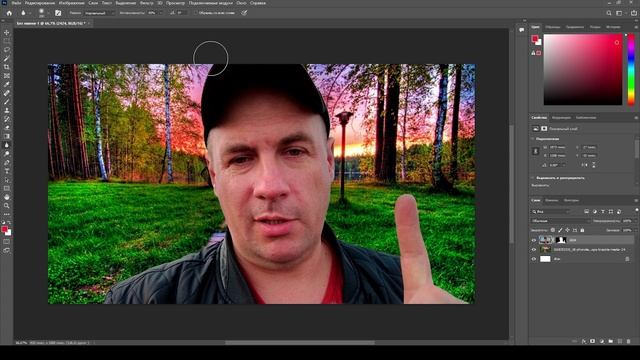The height and width of the screenshot is (360, 640).
Task: Select the Move tool
Action: click(x=7, y=32)
